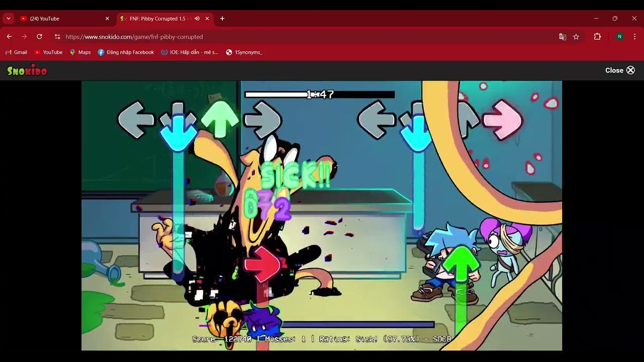
Task: Close the game with Close button
Action: pyautogui.click(x=620, y=70)
